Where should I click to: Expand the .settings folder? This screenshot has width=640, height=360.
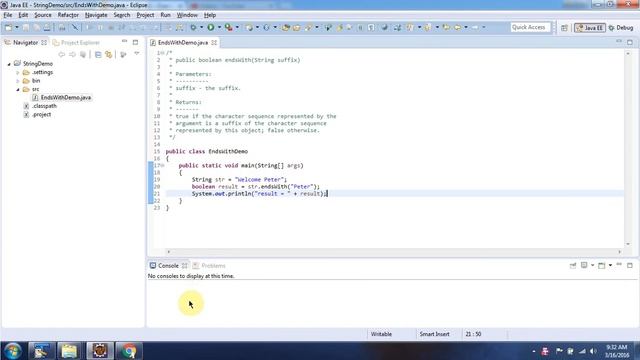point(18,73)
